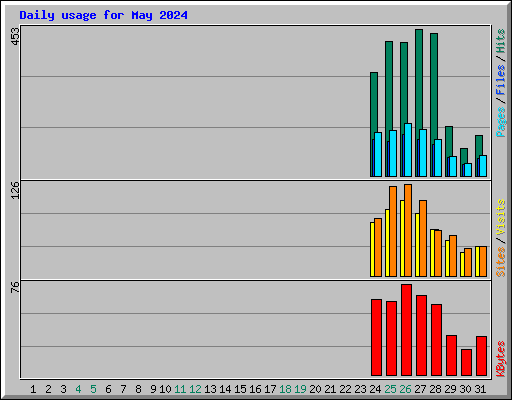Select green weekend day 4 label

(x=78, y=389)
